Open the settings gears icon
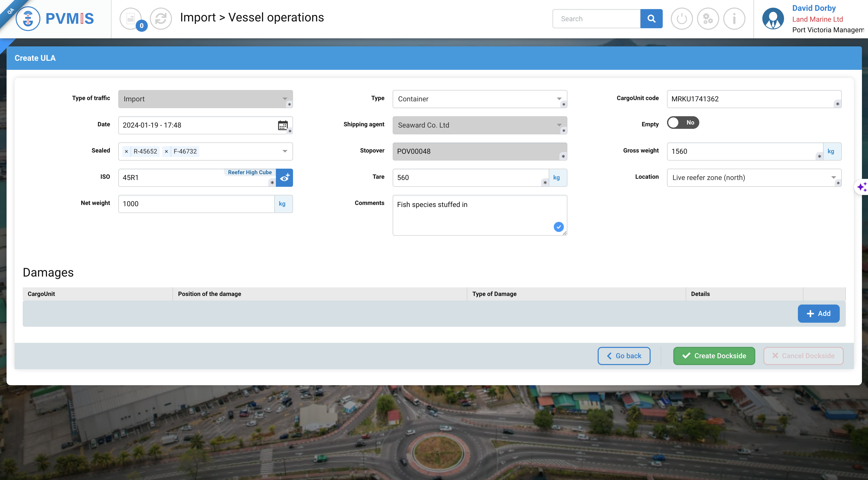The width and height of the screenshot is (868, 480). click(708, 18)
